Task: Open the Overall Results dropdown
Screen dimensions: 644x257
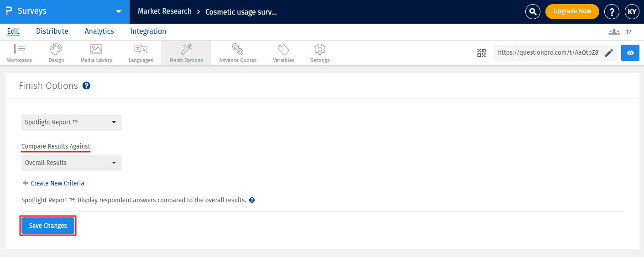Action: pos(72,163)
